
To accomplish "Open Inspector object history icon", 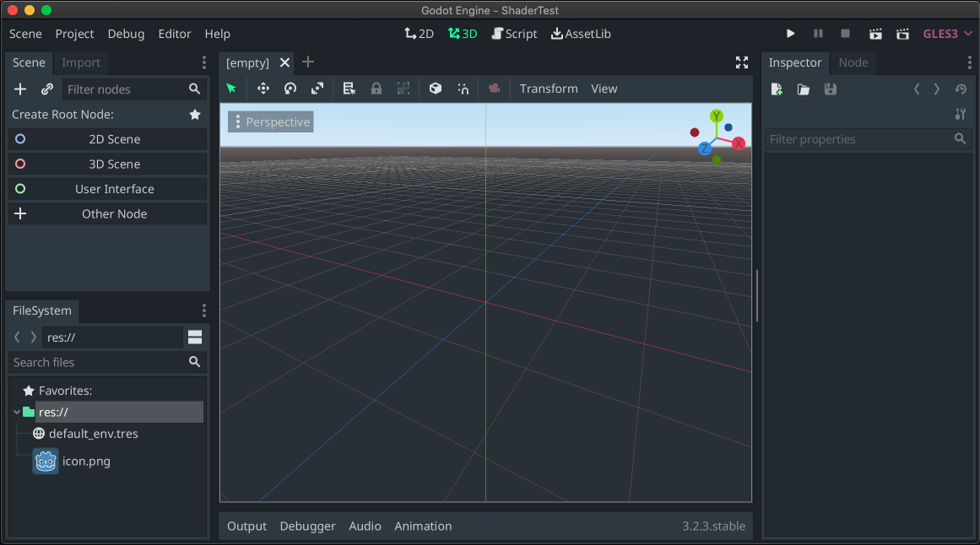I will click(961, 89).
